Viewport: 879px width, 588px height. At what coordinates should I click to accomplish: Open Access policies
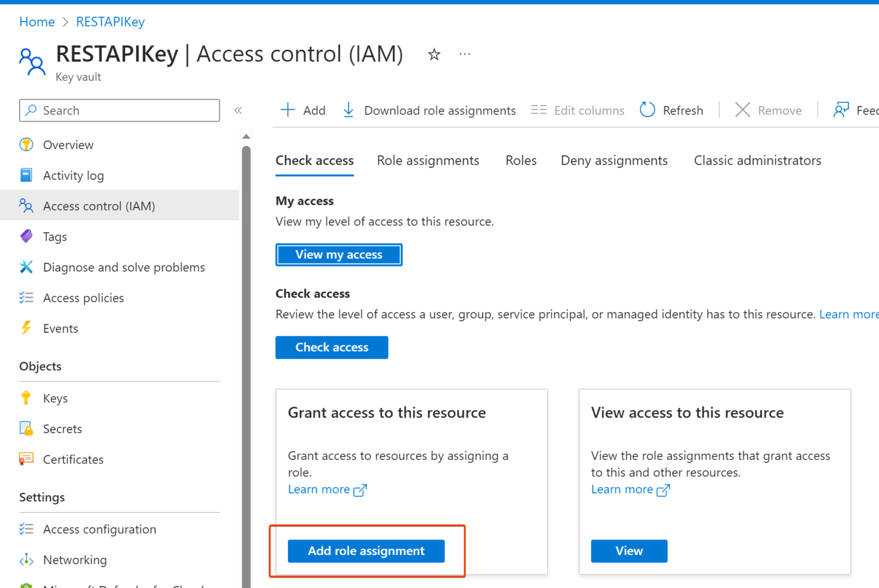(x=83, y=297)
